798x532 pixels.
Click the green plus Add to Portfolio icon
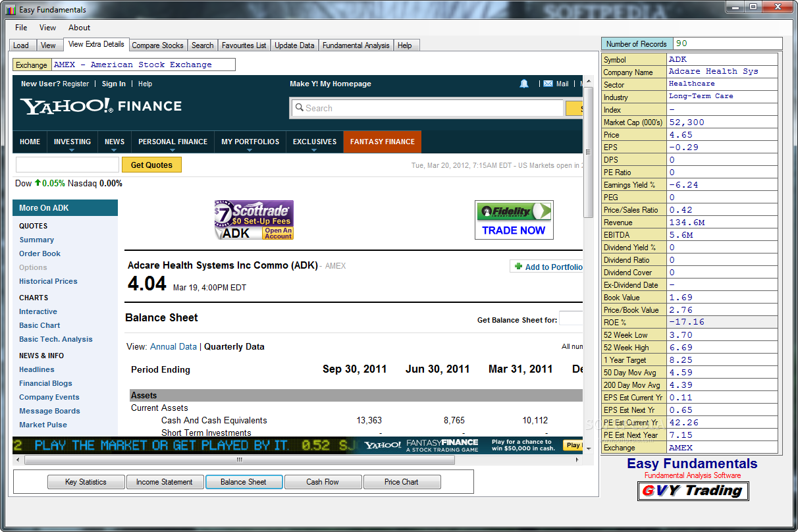518,267
